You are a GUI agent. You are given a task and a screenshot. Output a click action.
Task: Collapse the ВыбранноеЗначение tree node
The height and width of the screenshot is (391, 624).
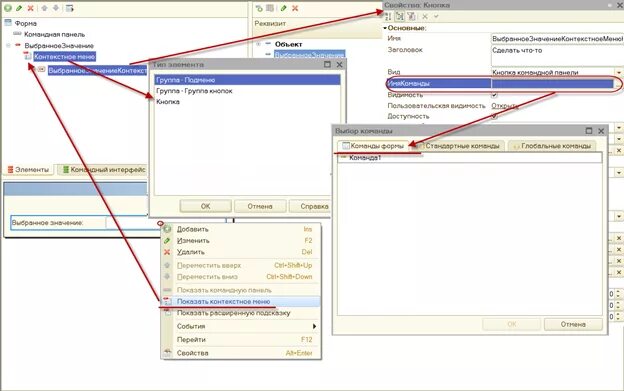tap(8, 45)
